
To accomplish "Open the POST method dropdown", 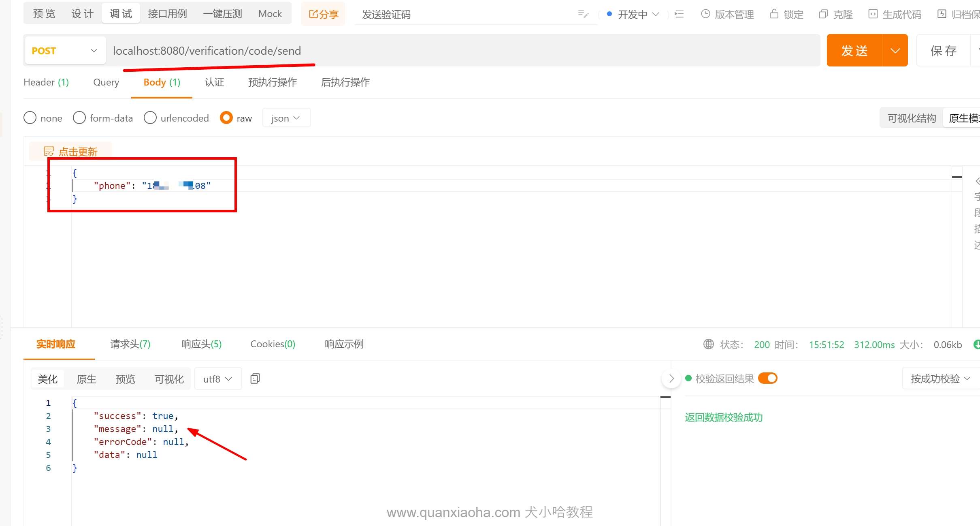I will coord(65,51).
